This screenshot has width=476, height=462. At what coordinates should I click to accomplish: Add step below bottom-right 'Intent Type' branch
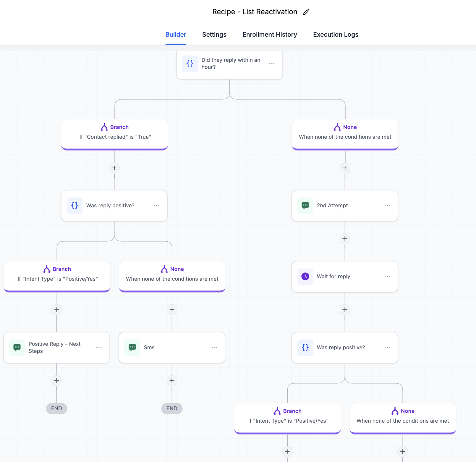[287, 452]
